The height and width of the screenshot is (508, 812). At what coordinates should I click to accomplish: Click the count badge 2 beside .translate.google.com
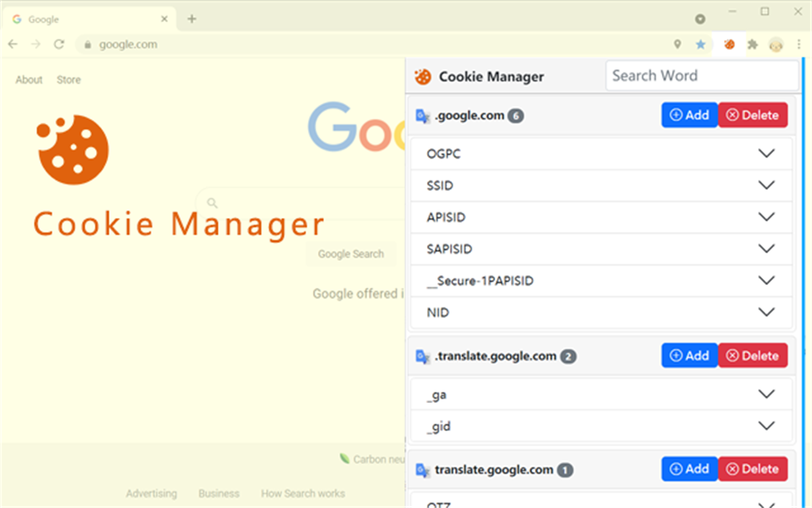[568, 356]
